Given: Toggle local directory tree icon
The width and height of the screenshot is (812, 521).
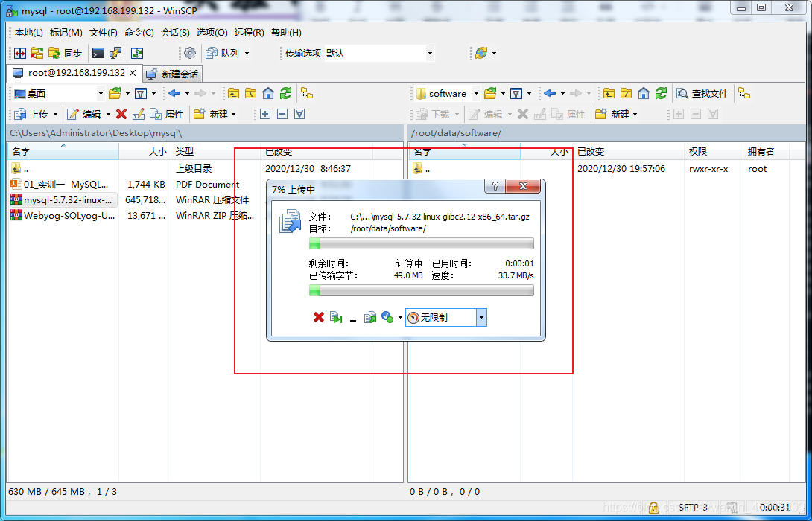Looking at the screenshot, I should pos(307,94).
